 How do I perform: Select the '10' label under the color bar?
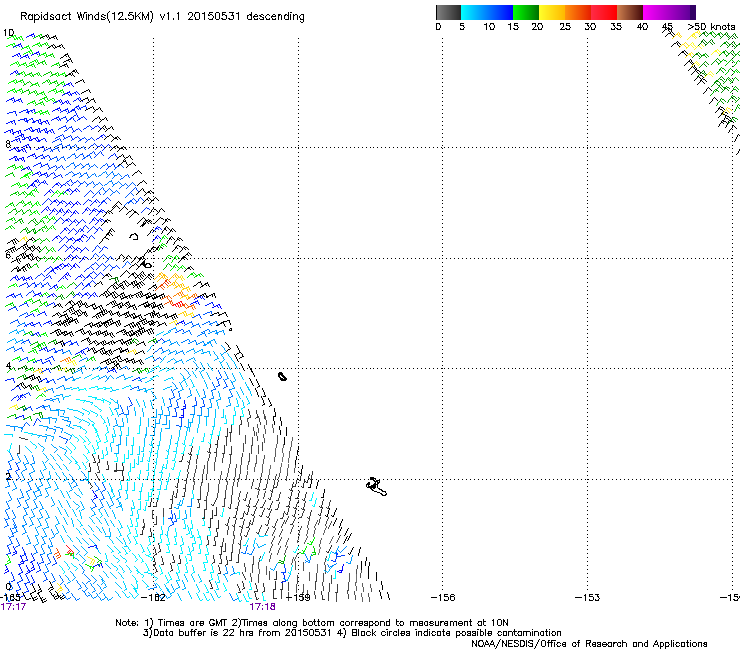point(489,27)
